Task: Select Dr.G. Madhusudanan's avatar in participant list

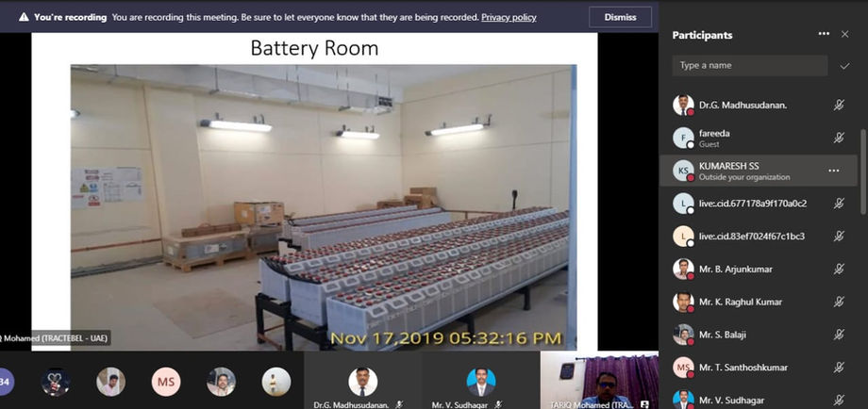Action: click(x=683, y=105)
